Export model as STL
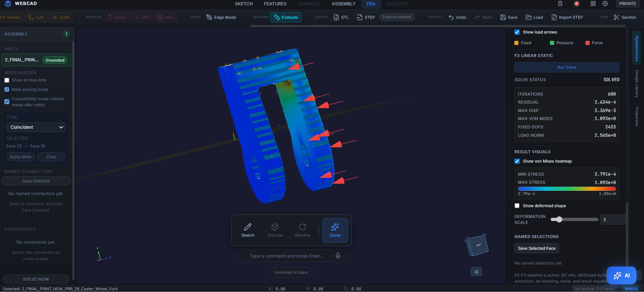This screenshot has width=644, height=292. [x=341, y=17]
